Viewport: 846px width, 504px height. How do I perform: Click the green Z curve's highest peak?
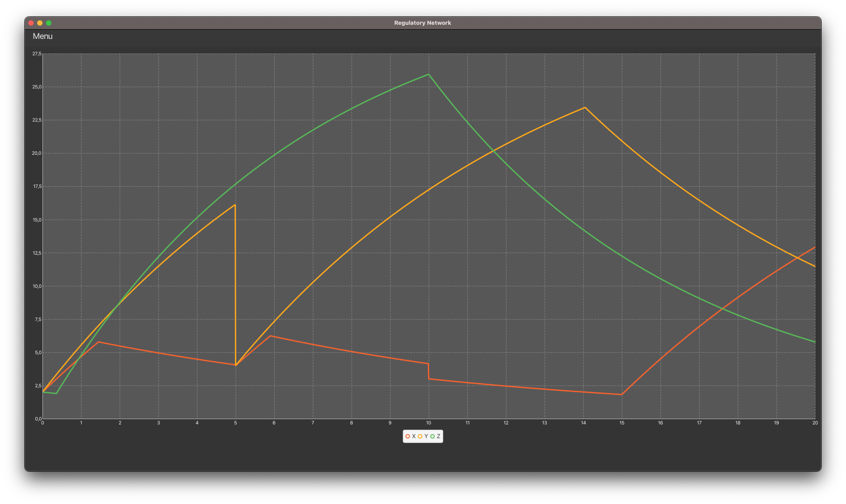428,74
